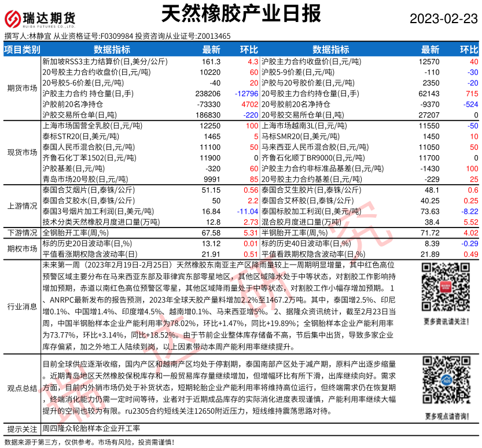Select the 项目类别 column header

(x=21, y=49)
